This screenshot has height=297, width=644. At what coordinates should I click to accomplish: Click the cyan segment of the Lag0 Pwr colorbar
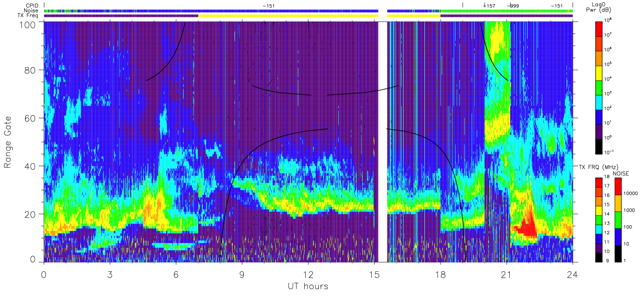[x=599, y=102]
